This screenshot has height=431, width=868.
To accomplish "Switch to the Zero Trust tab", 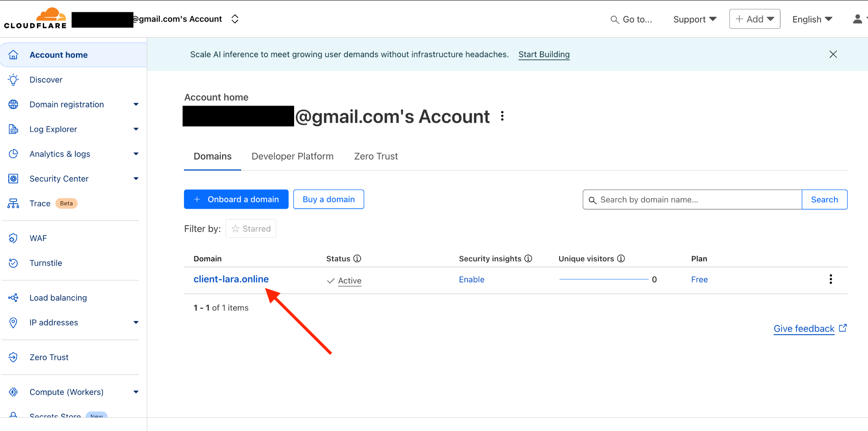I will click(376, 156).
